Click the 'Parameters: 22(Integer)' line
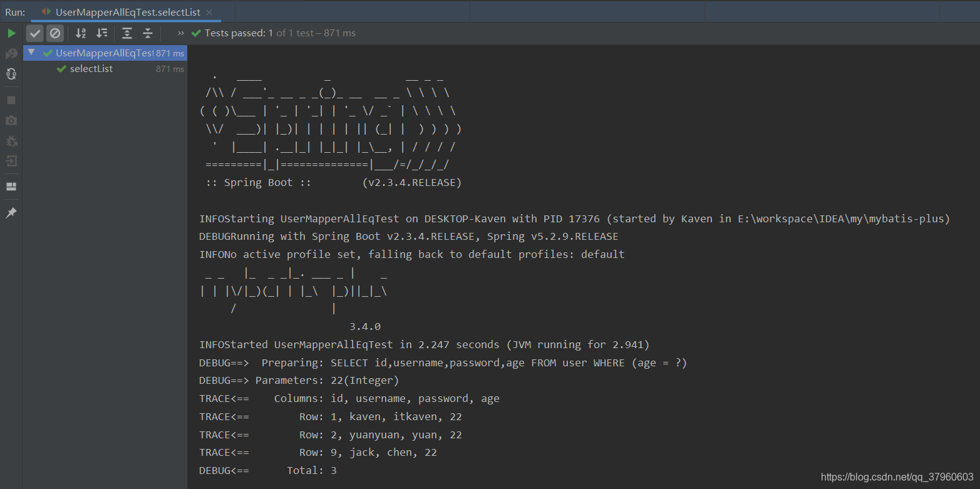The height and width of the screenshot is (489, 980). 299,381
